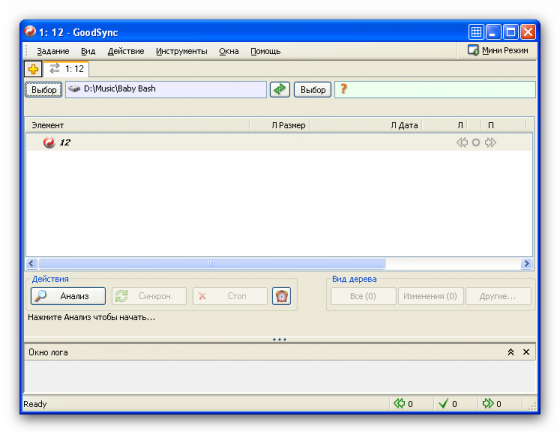The image size is (560, 434).
Task: Collapse the log window with double chevron
Action: (511, 352)
